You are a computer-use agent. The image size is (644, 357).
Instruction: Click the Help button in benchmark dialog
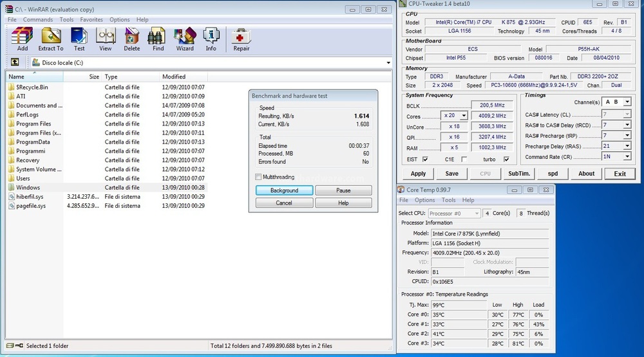(343, 203)
